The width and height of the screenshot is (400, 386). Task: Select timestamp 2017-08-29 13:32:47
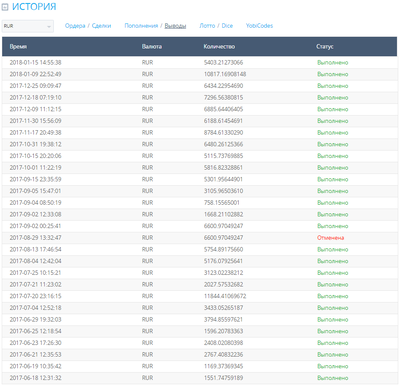pos(35,238)
